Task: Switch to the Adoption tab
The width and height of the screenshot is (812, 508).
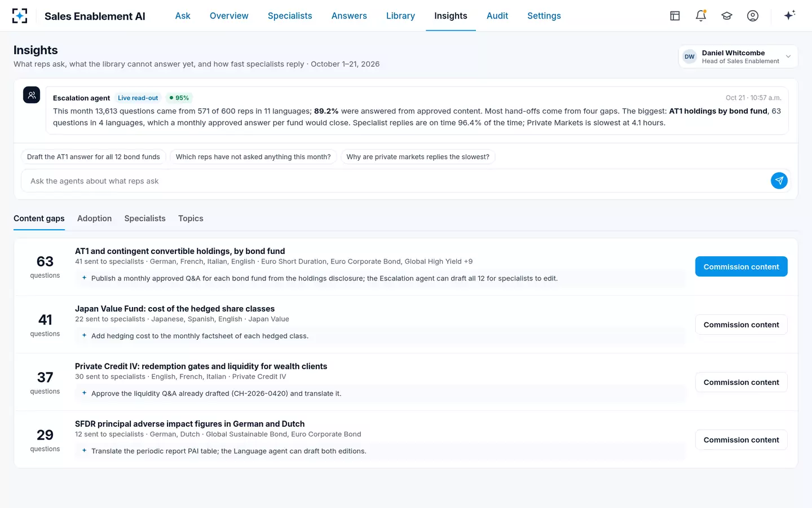Action: click(94, 218)
